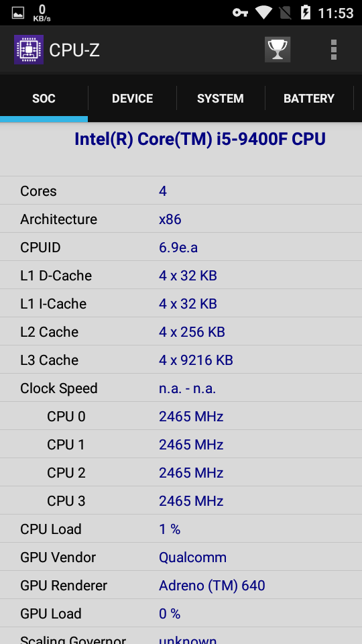The image size is (362, 644).
Task: Select the CPU Load row
Action: 181,529
